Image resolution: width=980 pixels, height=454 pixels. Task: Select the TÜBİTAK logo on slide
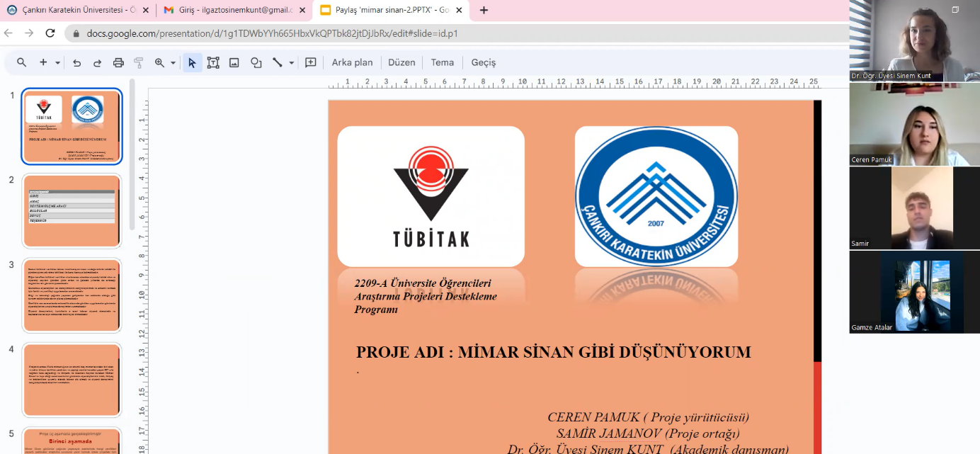431,196
